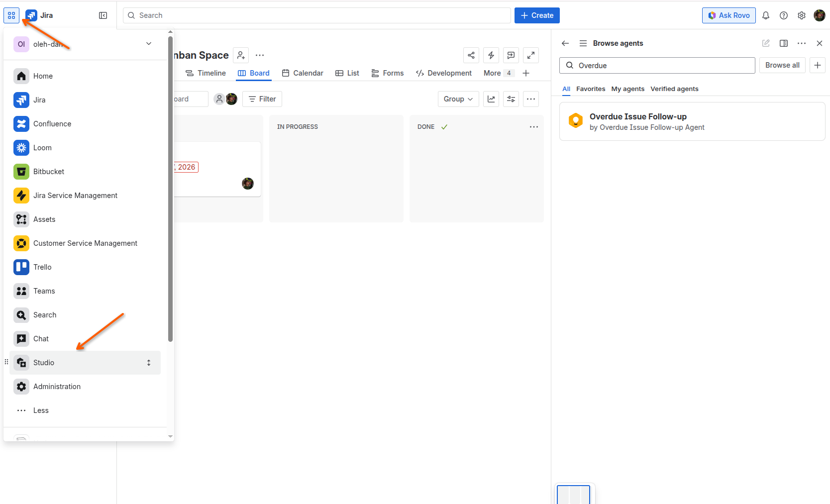The width and height of the screenshot is (830, 504).
Task: Open Rovo panel more-options ellipsis
Action: tap(802, 43)
